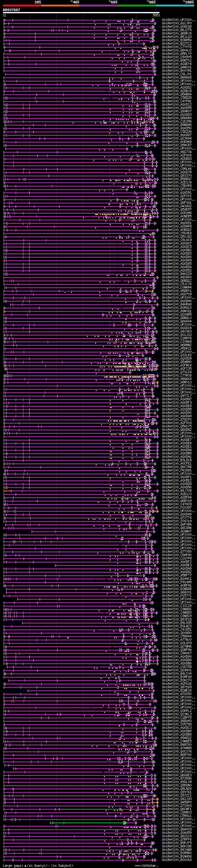Select the UniRef100_C4YFW1 label
This screenshot has width=197, height=868.
[177, 101]
